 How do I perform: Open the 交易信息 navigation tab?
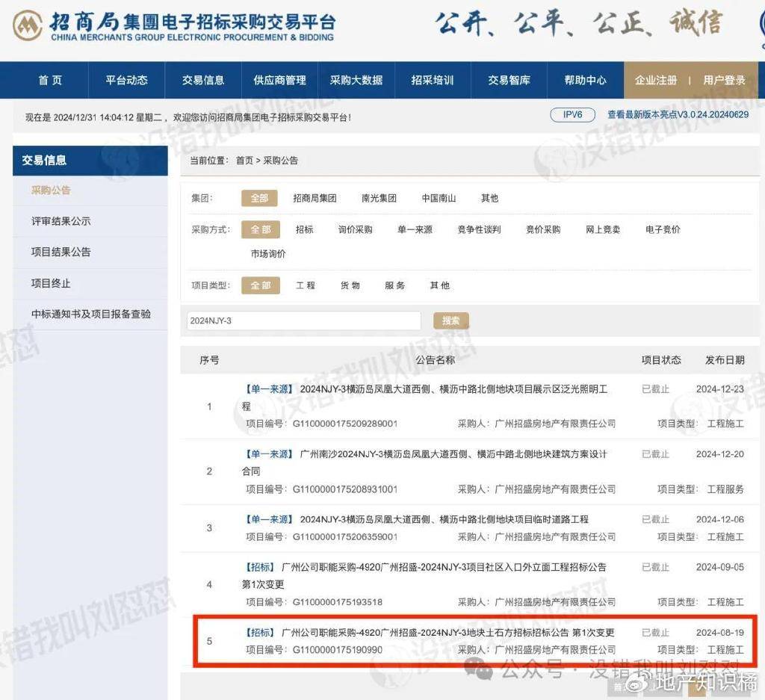point(203,80)
